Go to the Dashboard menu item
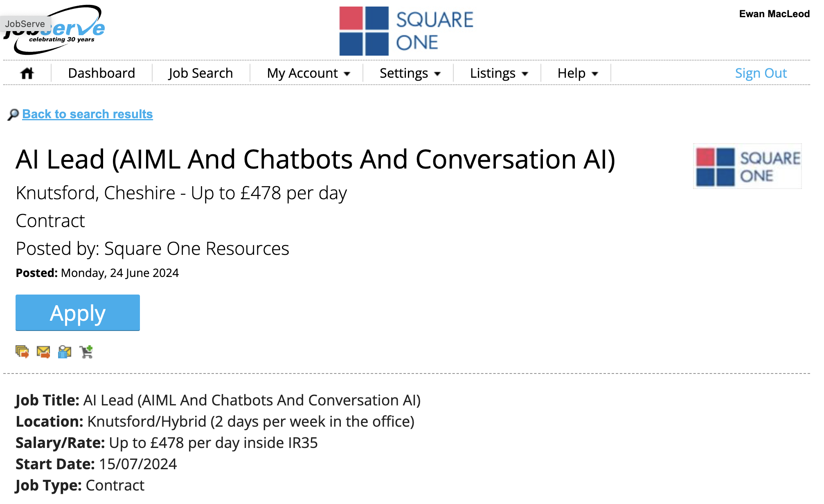Viewport: 824px width, 504px height. tap(102, 73)
